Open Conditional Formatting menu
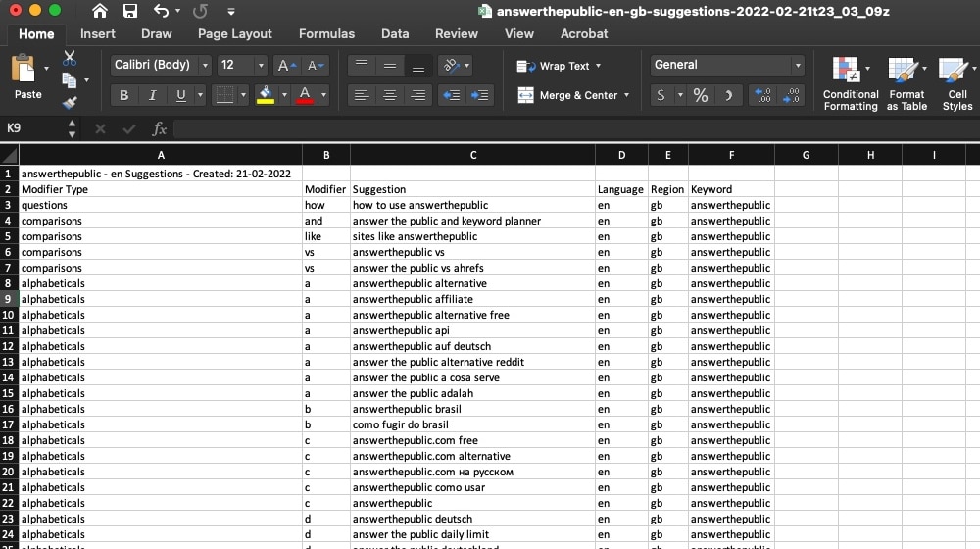Image resolution: width=980 pixels, height=549 pixels. pos(850,83)
